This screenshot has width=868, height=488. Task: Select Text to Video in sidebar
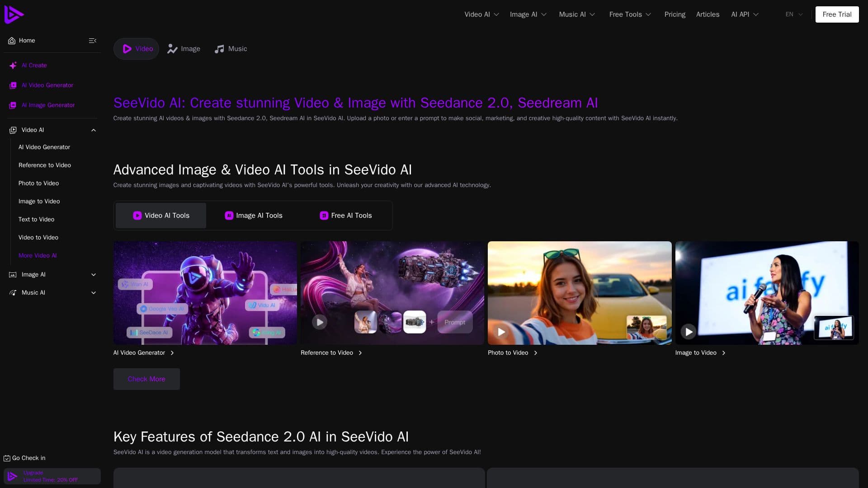point(36,220)
